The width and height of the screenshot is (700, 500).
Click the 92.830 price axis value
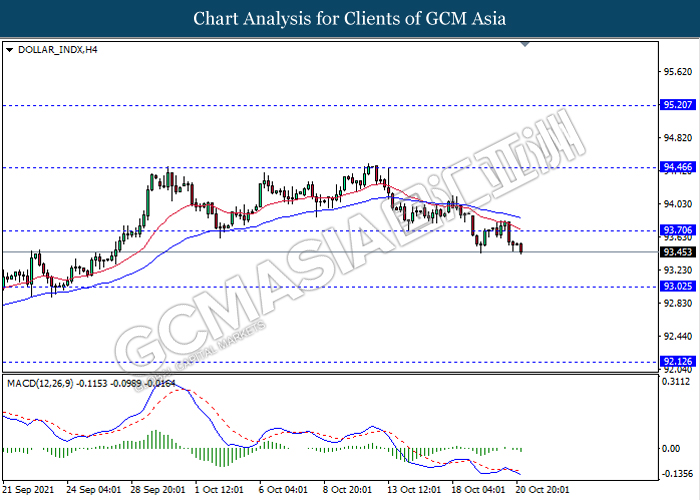point(677,303)
